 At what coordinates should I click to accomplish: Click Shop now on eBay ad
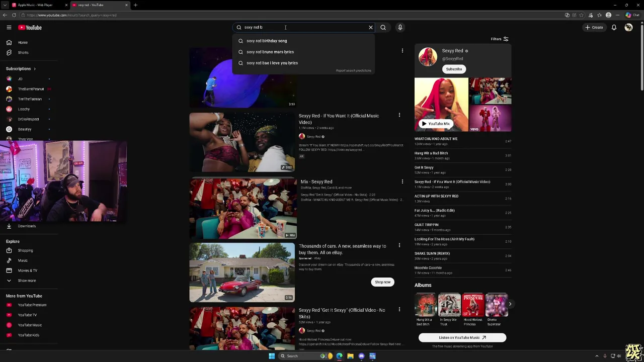point(382,282)
